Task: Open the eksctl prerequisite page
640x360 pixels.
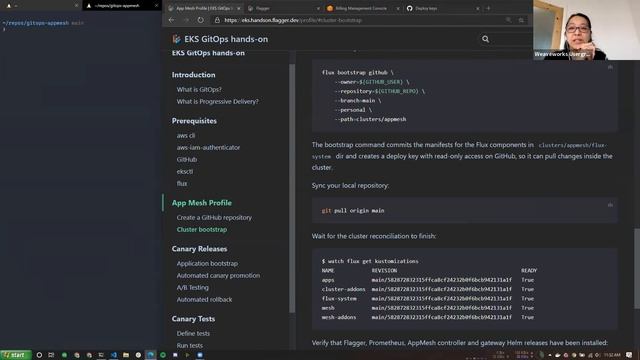Action: 185,171
